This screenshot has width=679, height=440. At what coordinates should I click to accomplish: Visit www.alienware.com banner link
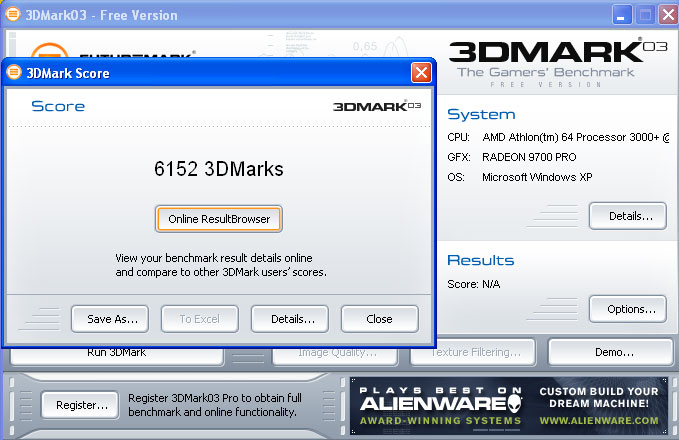coord(600,419)
